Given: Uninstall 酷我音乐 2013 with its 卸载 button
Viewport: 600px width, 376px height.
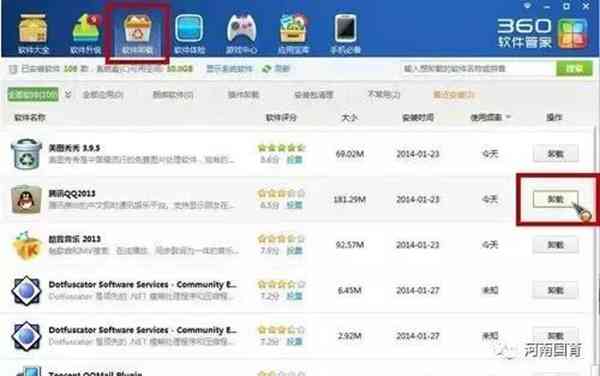Looking at the screenshot, I should coord(555,245).
